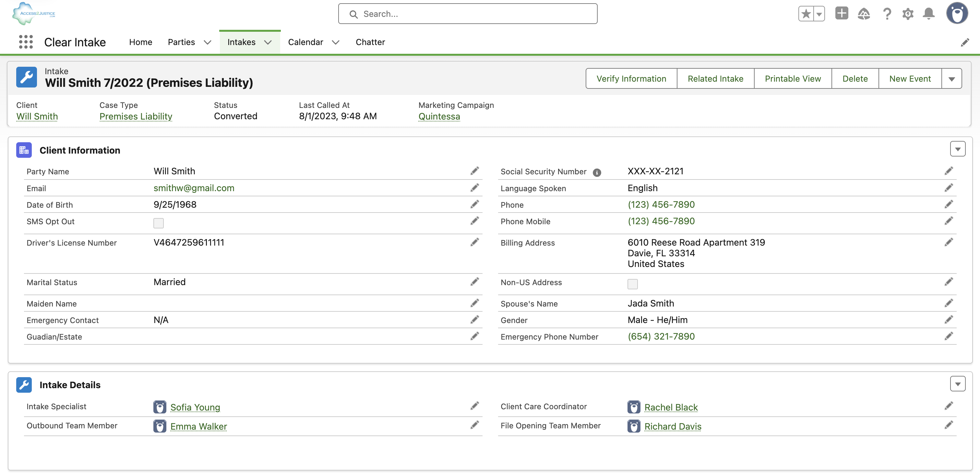Viewport: 980px width, 475px height.
Task: Open the user profile avatar
Action: 957,14
